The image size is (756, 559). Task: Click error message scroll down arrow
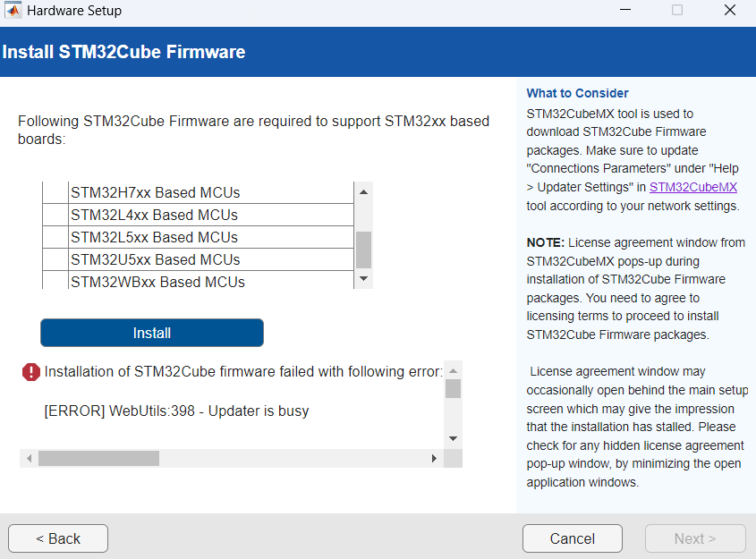pos(453,438)
